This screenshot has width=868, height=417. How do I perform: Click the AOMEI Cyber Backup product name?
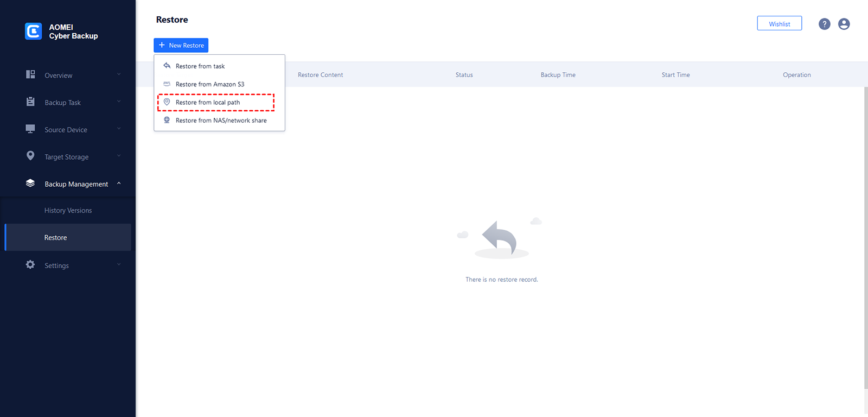[73, 31]
